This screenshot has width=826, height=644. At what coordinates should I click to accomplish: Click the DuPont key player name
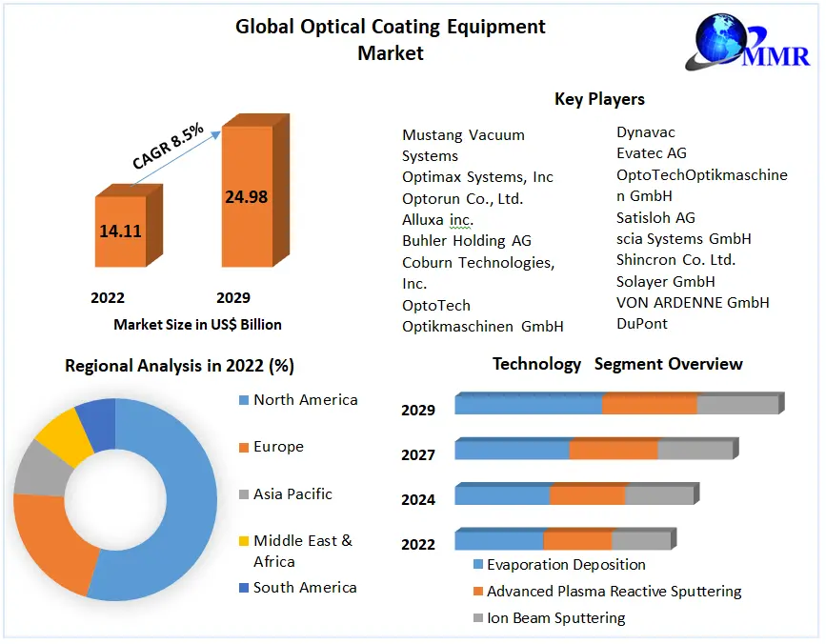tap(642, 324)
